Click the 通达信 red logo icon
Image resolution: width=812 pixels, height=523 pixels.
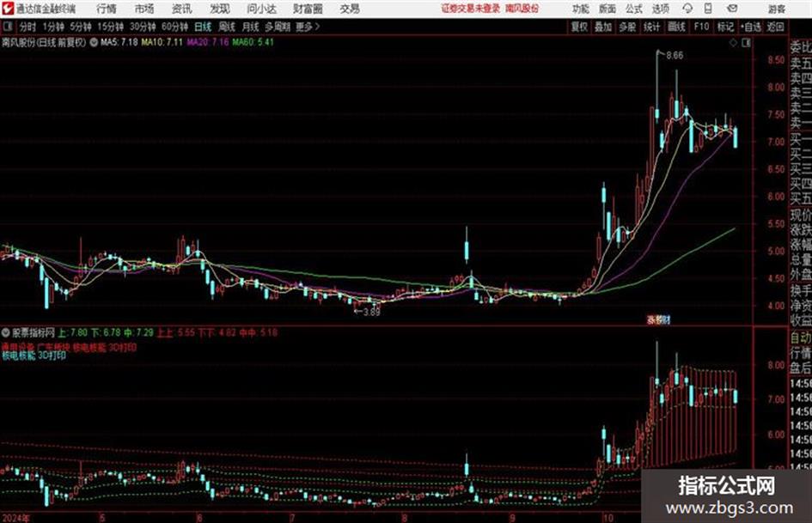click(x=7, y=9)
